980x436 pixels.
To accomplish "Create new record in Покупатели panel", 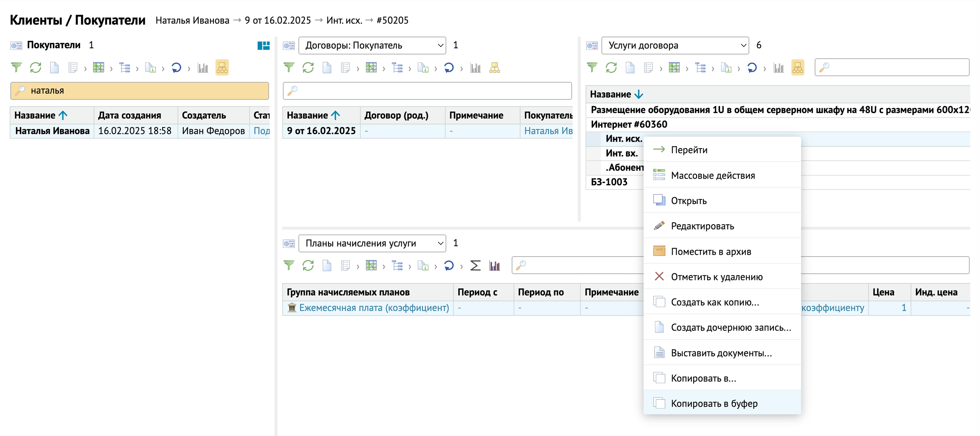I will pyautogui.click(x=54, y=68).
